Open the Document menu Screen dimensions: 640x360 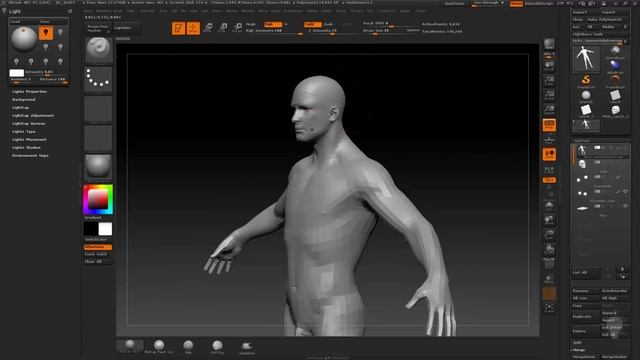coord(147,11)
